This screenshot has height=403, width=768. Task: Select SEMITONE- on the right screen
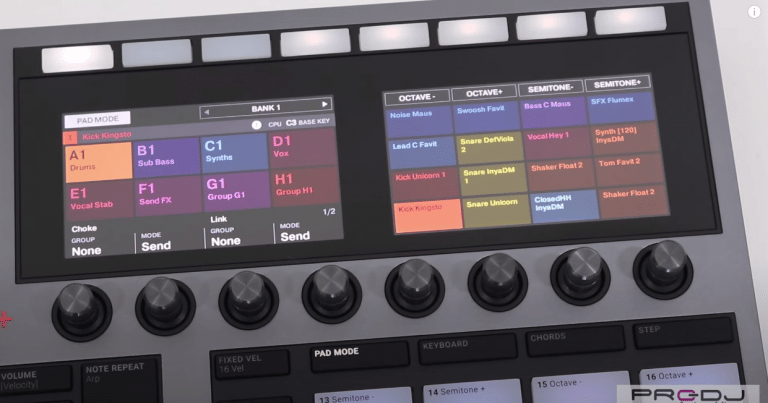(x=551, y=88)
